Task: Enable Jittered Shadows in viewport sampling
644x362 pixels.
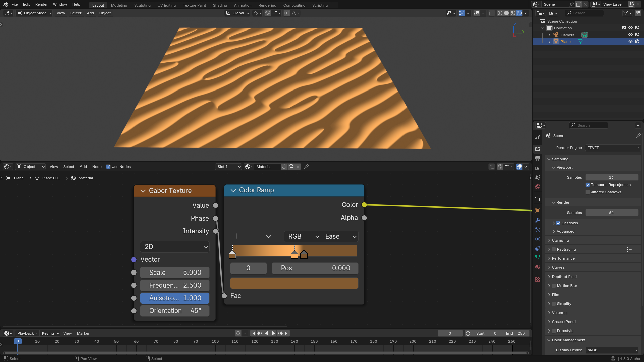Action: (588, 192)
